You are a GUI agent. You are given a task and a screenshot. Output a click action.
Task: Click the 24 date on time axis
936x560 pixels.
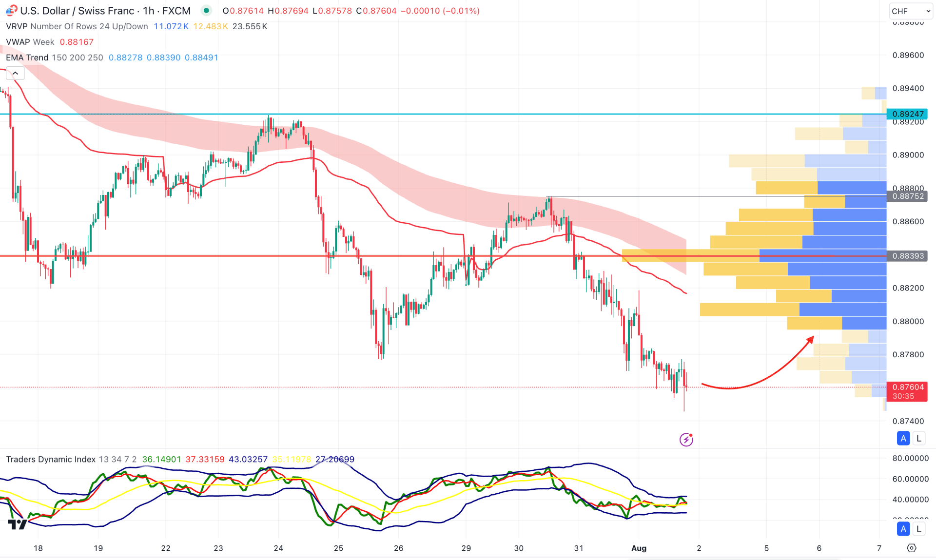tap(278, 548)
